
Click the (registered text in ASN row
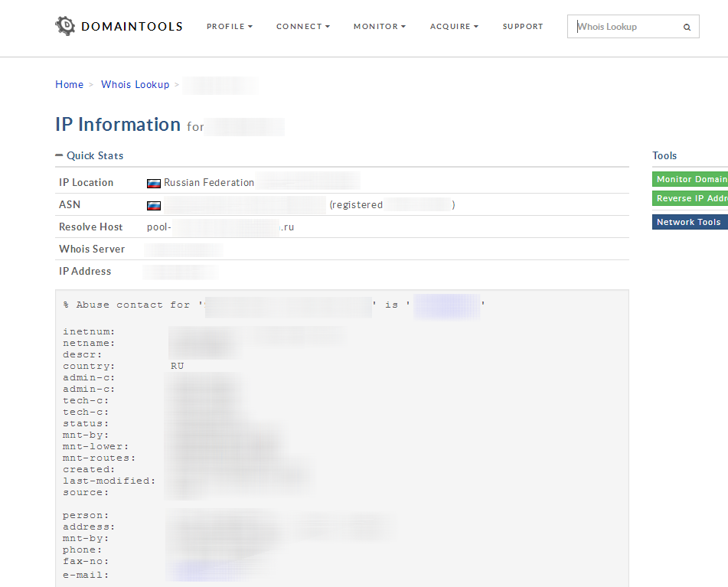pyautogui.click(x=356, y=204)
